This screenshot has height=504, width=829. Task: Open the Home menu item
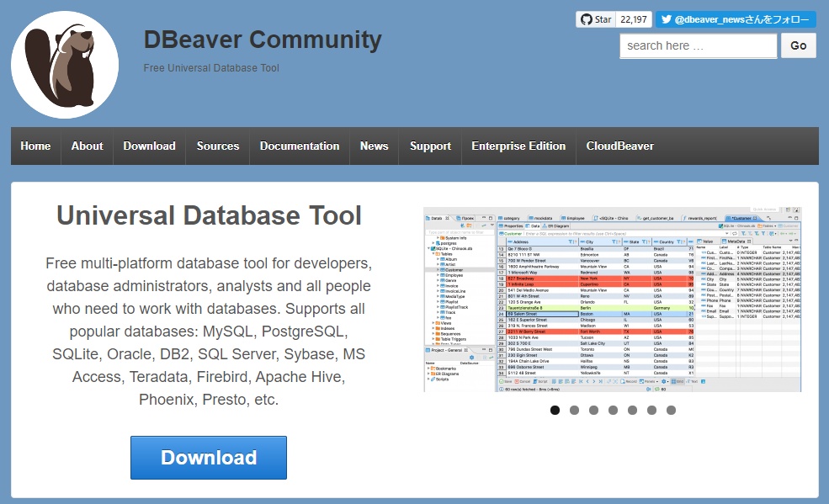coord(35,146)
